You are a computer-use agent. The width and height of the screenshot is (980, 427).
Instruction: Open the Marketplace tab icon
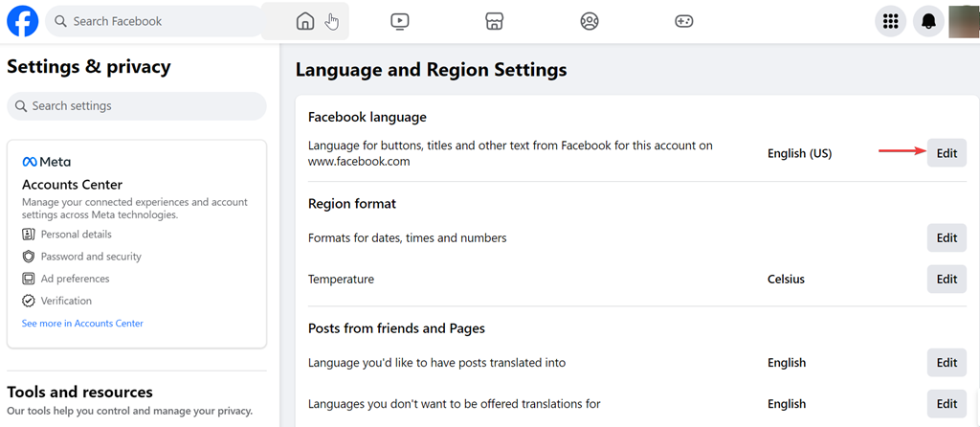495,21
